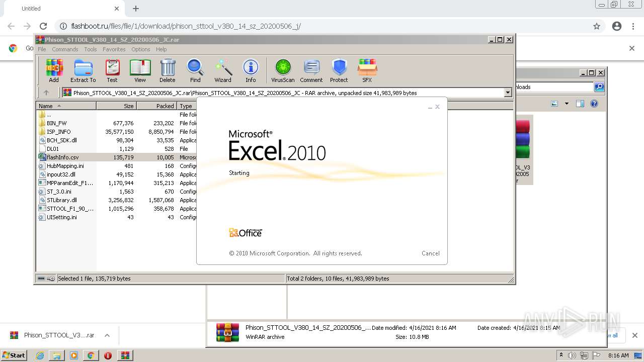Dismiss the Chrome notification bar
Image resolution: width=644 pixels, height=362 pixels.
[x=632, y=48]
